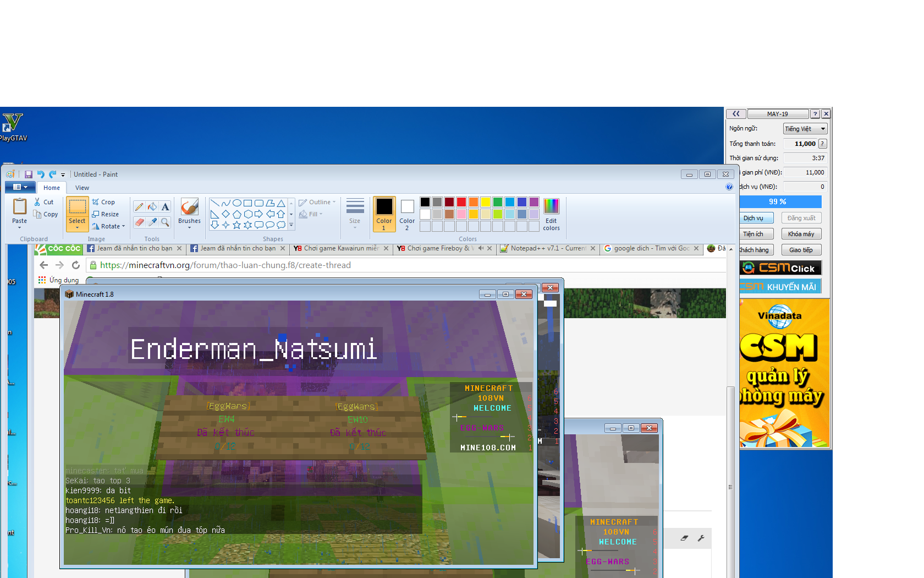Click the help button beside Tổng thanh toán
Viewport: 924px width, 578px height.
click(822, 144)
